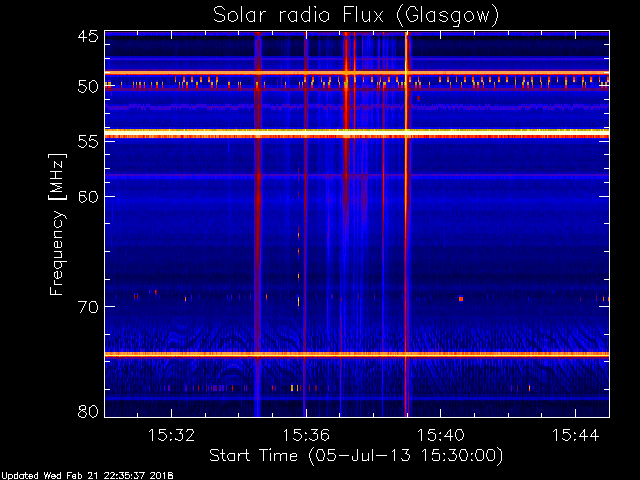Click the orange horizontal band near 74 MHz

357,354
